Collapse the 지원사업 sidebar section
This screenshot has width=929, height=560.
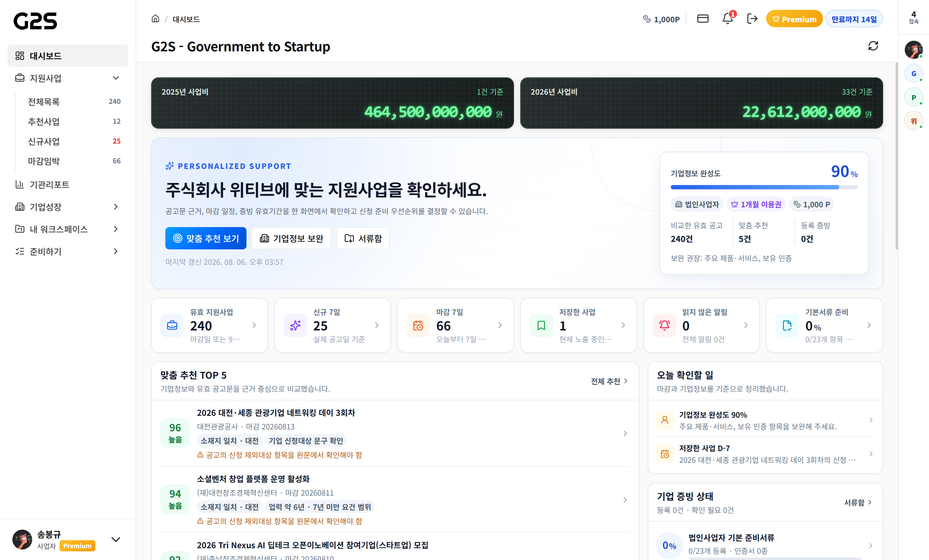[x=116, y=78]
